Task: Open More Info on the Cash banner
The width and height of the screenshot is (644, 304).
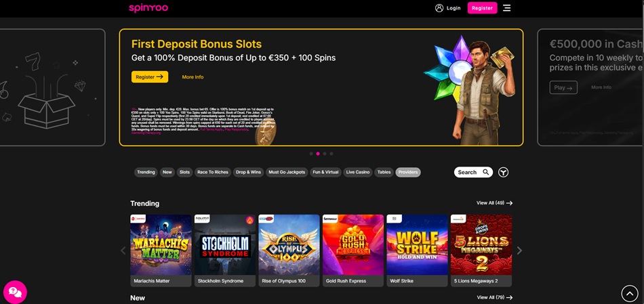Action: coord(601,87)
